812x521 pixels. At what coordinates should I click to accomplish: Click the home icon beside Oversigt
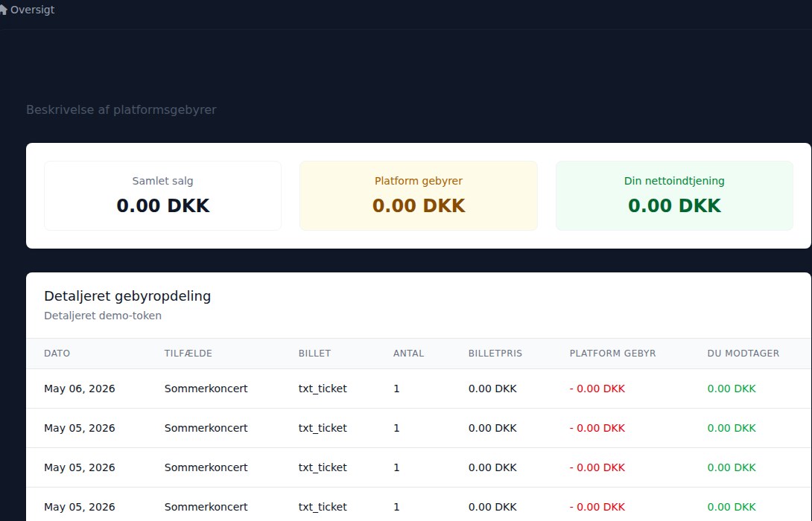(3, 10)
